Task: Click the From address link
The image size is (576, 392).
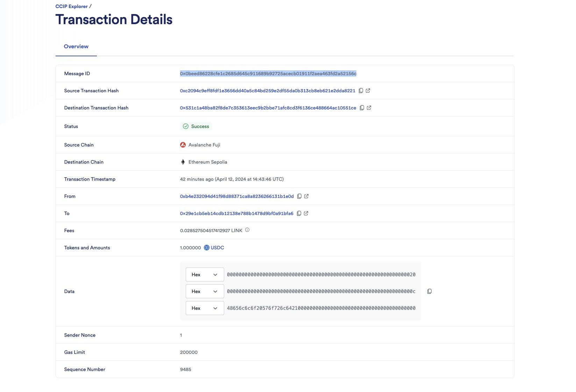Action: [237, 196]
